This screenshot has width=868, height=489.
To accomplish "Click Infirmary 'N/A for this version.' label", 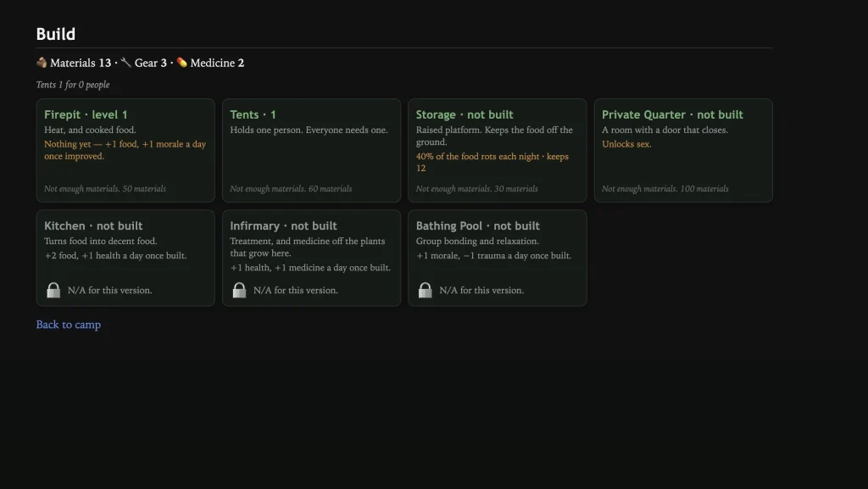I will coord(296,291).
